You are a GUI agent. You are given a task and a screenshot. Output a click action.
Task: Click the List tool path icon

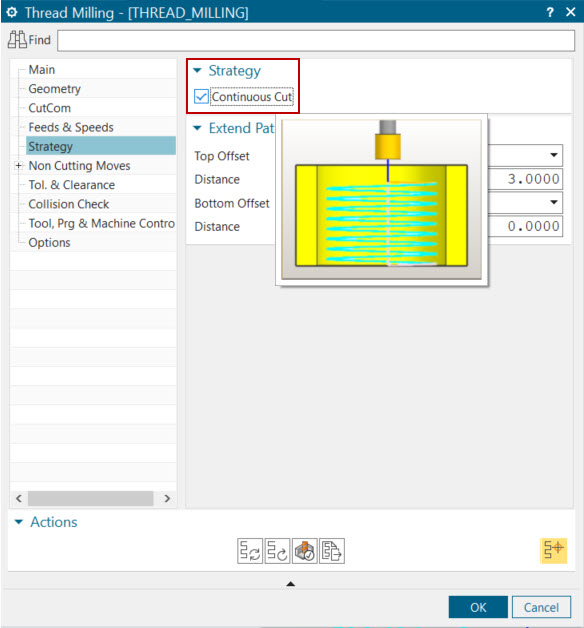(x=332, y=551)
